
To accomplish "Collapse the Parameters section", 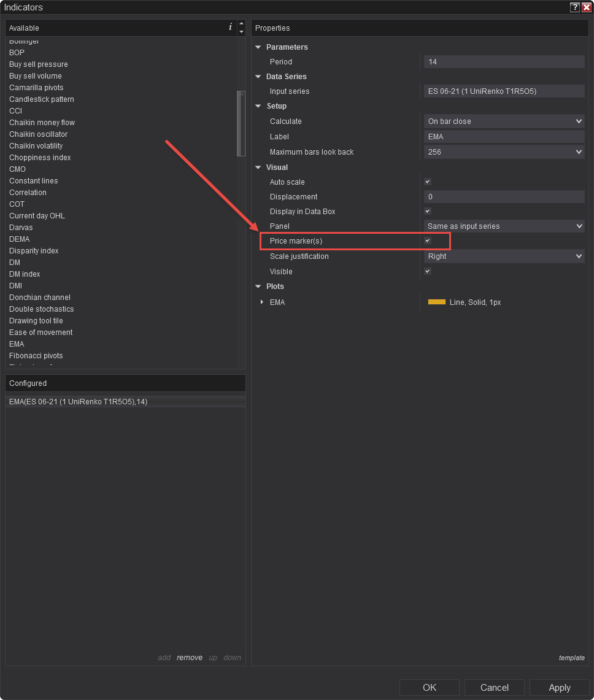I will pyautogui.click(x=258, y=47).
